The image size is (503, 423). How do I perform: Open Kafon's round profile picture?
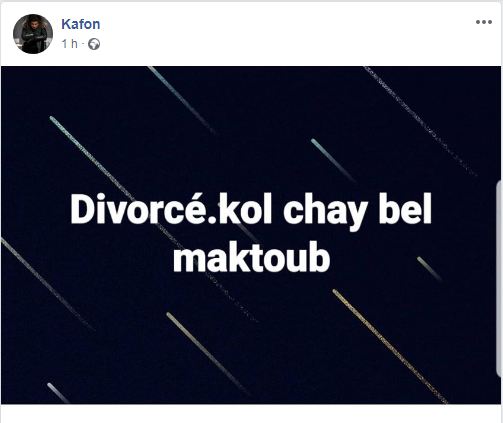click(33, 34)
